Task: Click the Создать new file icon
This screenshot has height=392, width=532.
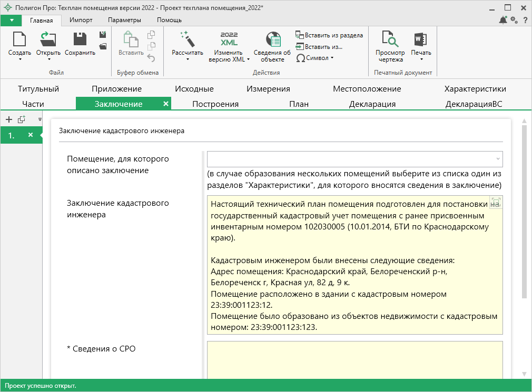Action: [19, 40]
